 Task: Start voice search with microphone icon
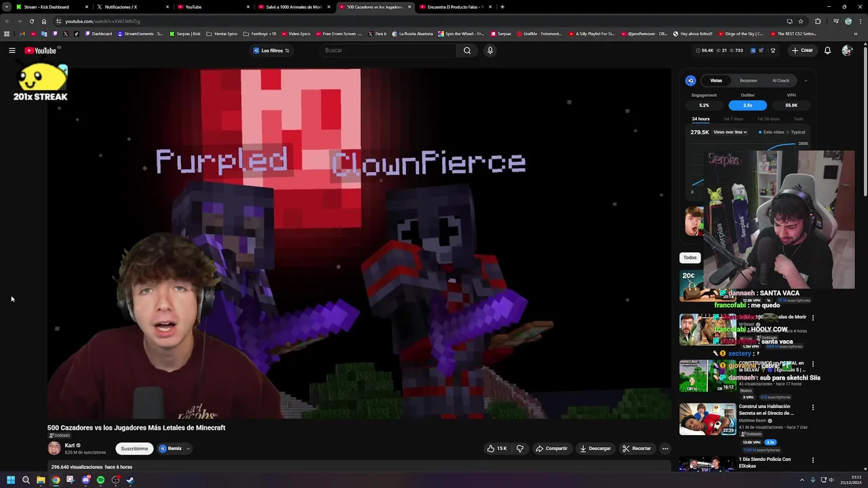click(x=490, y=50)
